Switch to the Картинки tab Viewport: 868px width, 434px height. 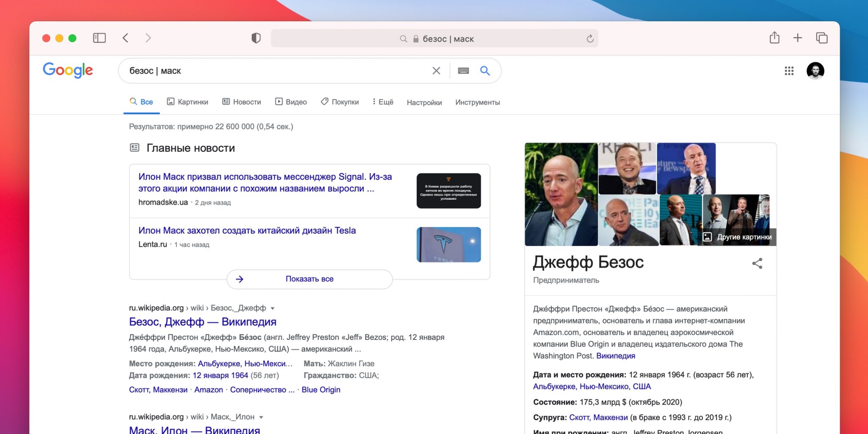[x=187, y=102]
